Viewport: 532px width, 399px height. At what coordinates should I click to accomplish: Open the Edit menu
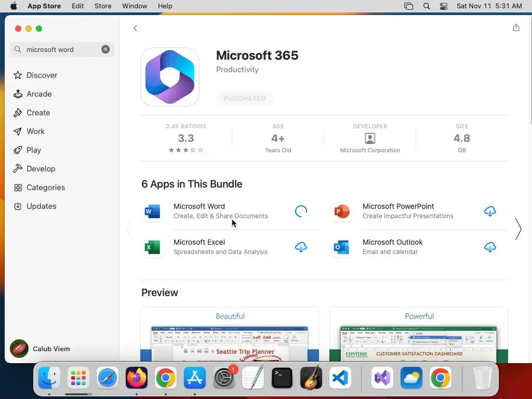(x=77, y=6)
